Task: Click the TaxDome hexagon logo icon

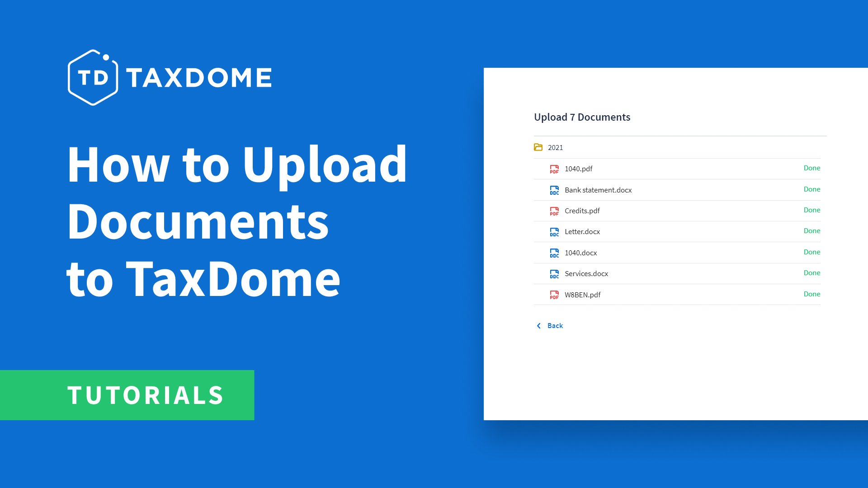Action: [x=93, y=77]
